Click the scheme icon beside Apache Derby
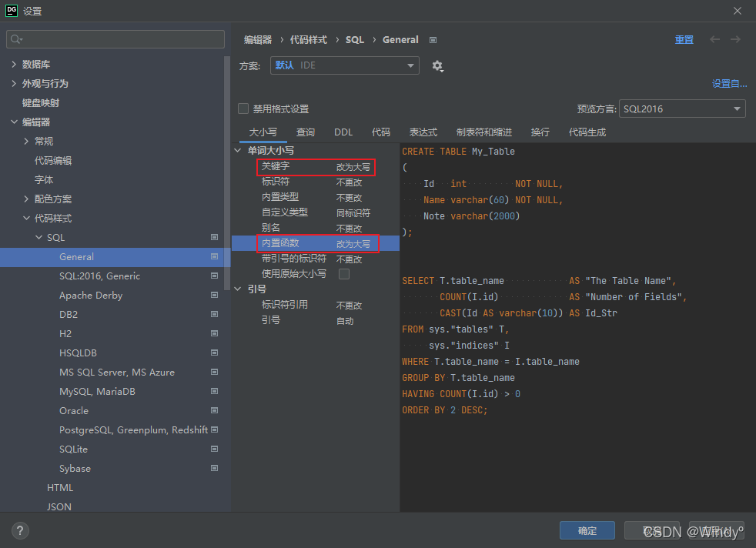 [215, 295]
